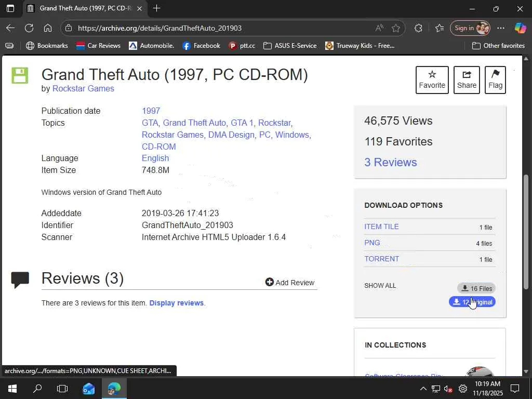The width and height of the screenshot is (532, 399).
Task: Click the page vertical scrollbar thumb
Action: tap(526, 232)
